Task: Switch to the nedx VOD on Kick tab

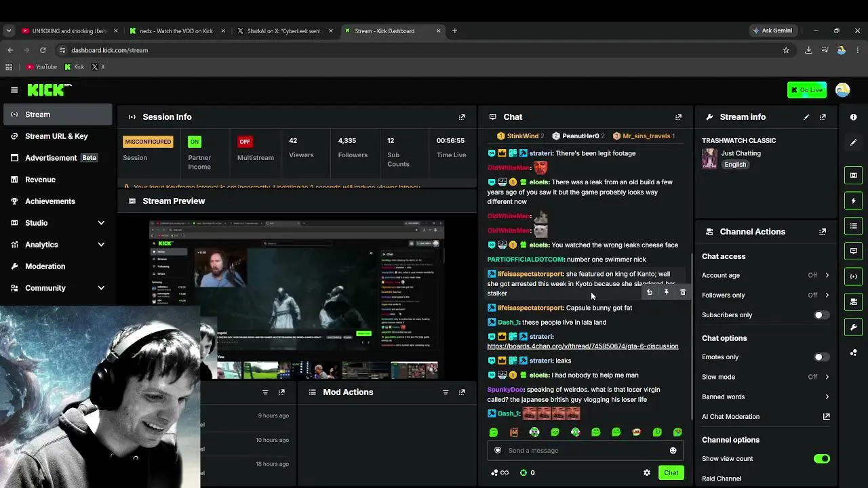Action: tap(177, 30)
